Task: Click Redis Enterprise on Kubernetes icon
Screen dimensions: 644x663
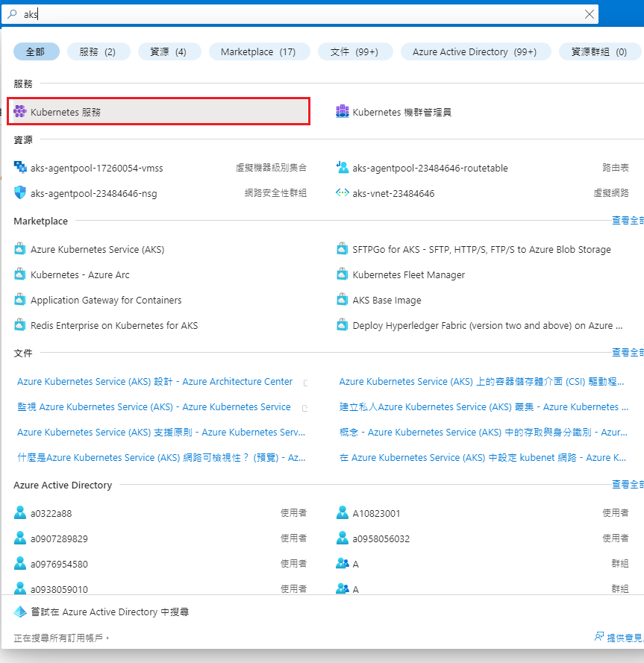Action: (x=20, y=324)
